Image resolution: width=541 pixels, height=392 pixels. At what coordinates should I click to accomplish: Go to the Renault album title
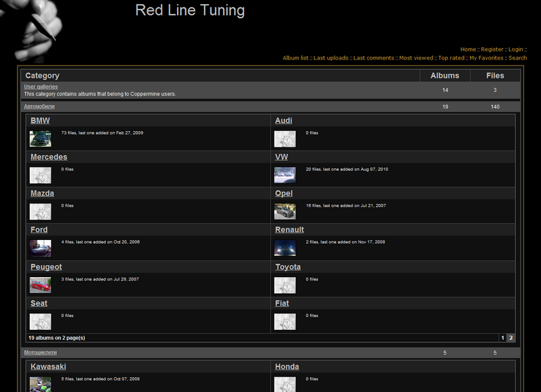coord(289,230)
